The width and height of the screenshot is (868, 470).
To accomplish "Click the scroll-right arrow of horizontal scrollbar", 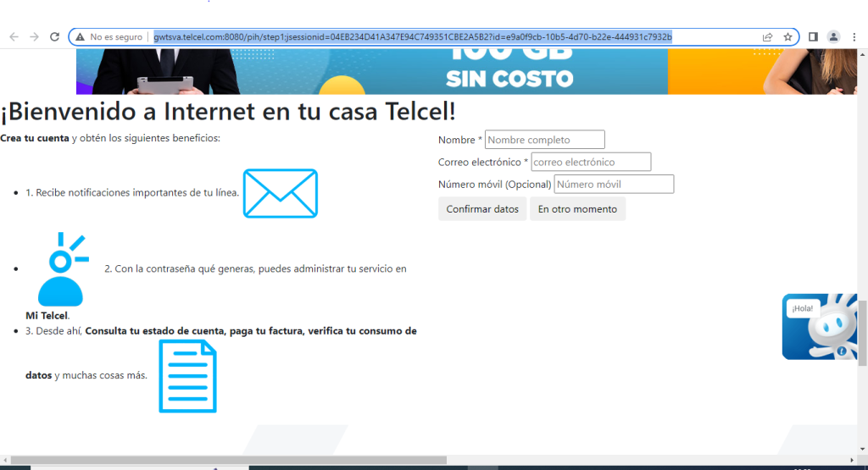I will 852,460.
